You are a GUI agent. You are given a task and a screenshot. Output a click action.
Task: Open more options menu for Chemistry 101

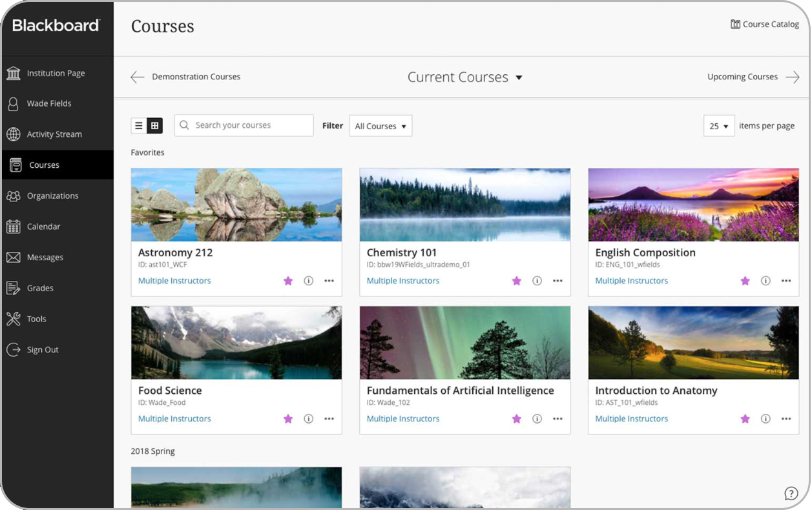[x=557, y=281]
